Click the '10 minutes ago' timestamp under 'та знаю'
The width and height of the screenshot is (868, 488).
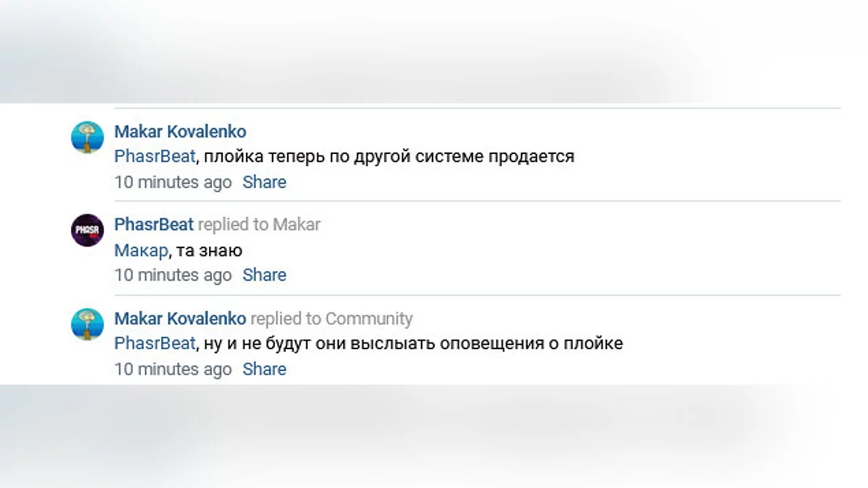[x=173, y=275]
